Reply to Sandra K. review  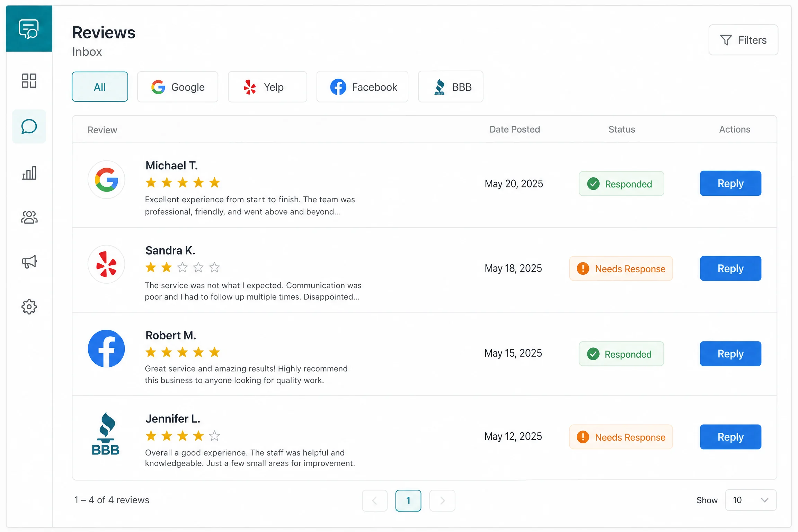[730, 268]
